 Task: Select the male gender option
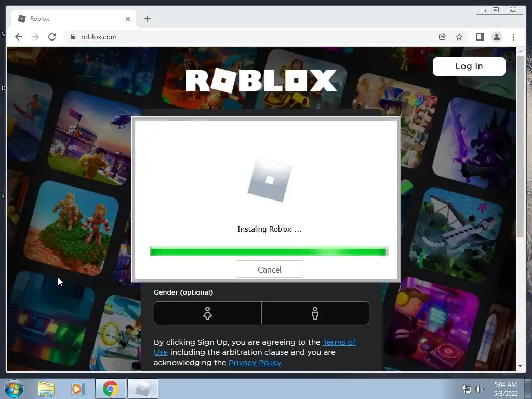(315, 313)
